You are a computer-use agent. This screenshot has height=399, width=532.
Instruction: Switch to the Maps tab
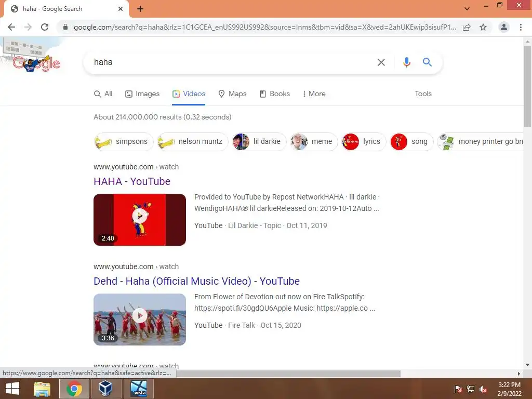[x=232, y=94]
